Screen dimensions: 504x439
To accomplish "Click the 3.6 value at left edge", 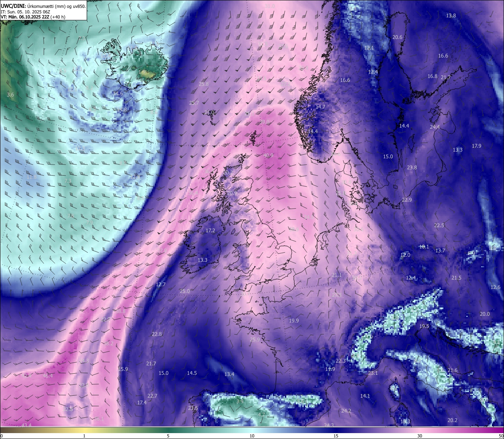I will (x=10, y=95).
